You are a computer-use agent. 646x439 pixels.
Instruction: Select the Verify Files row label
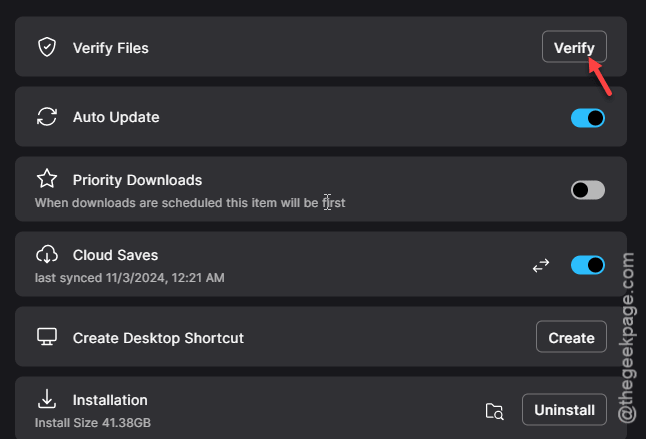110,48
